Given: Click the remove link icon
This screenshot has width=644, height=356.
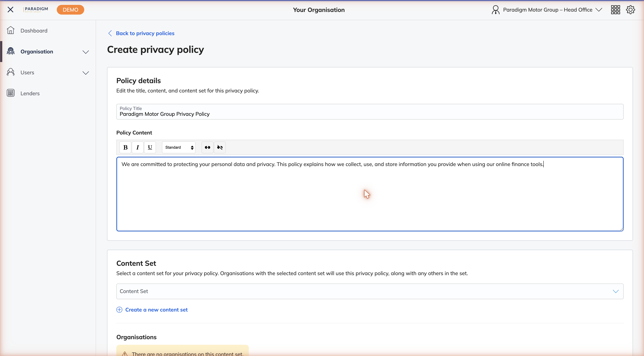Looking at the screenshot, I should [x=220, y=147].
